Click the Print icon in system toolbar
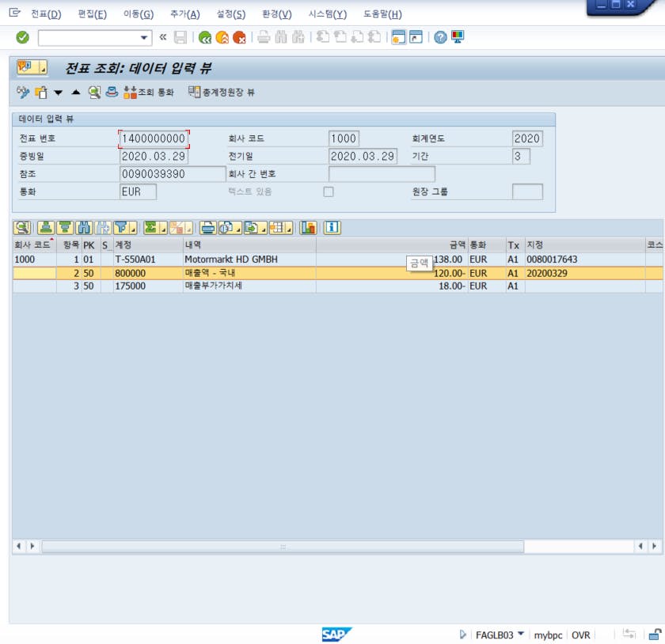Image resolution: width=665 pixels, height=644 pixels. pos(264,38)
